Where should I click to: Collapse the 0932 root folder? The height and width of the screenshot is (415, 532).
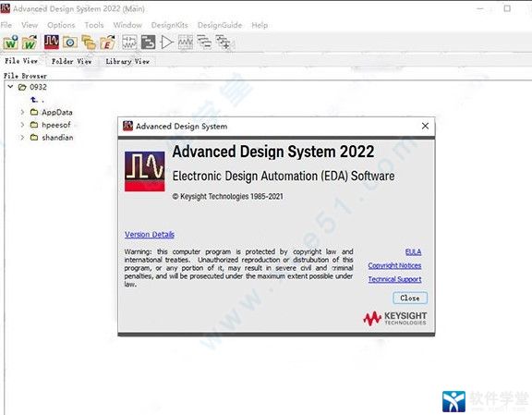coord(10,87)
